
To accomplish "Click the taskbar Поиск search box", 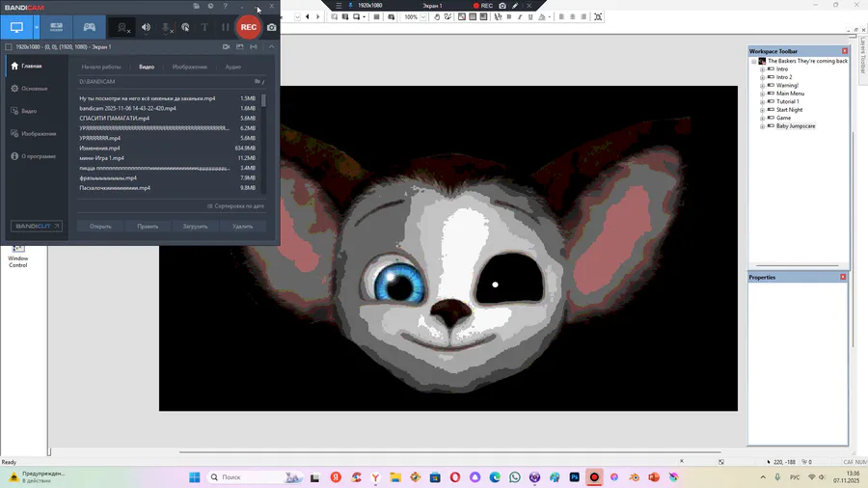I will [255, 477].
